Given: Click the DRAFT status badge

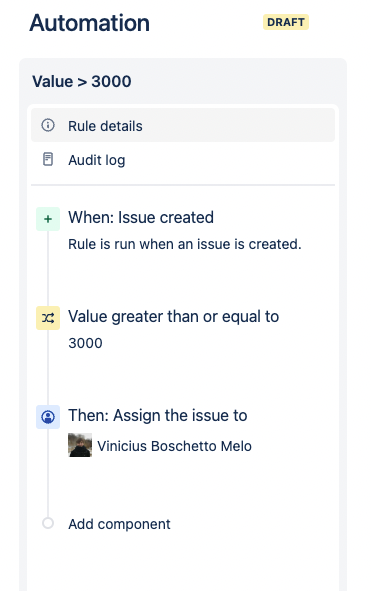Looking at the screenshot, I should click(x=286, y=22).
